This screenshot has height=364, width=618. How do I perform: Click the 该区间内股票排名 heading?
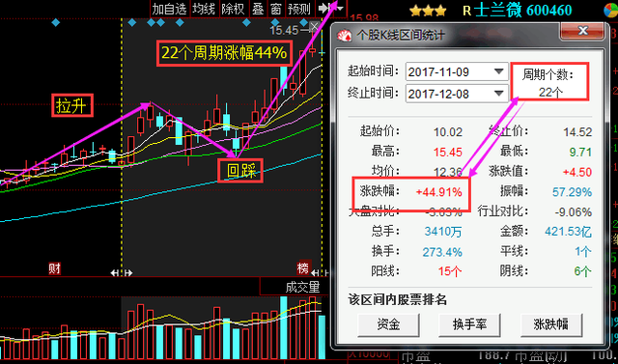point(397,300)
